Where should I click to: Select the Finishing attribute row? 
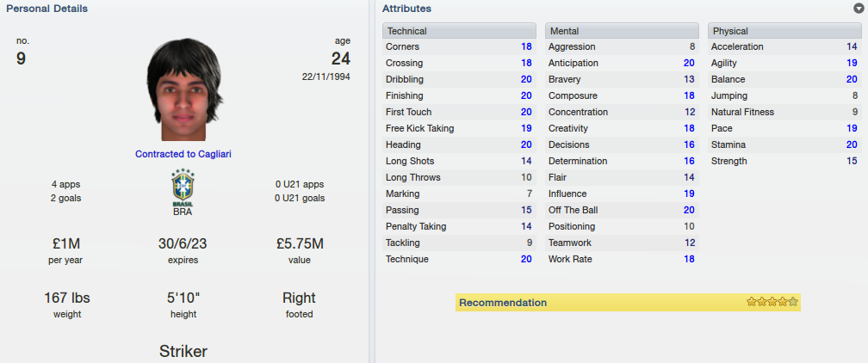pyautogui.click(x=459, y=95)
